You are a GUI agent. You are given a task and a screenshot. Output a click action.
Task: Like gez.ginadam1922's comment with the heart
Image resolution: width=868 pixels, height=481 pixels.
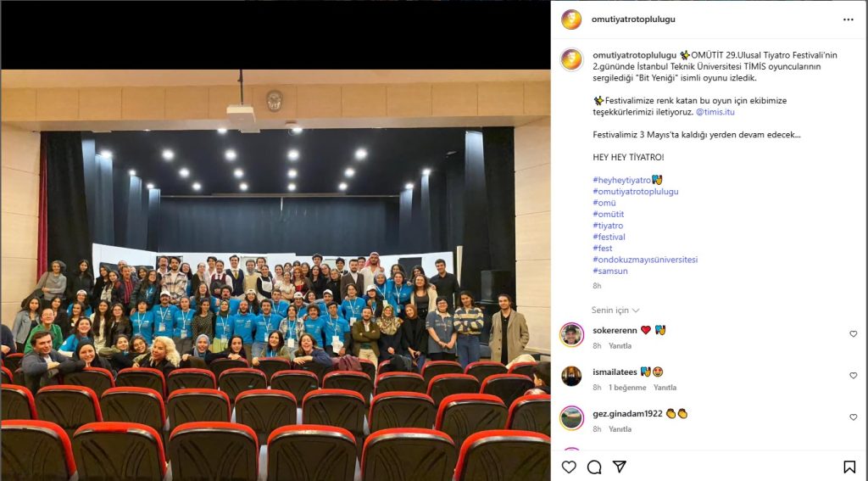click(x=853, y=417)
